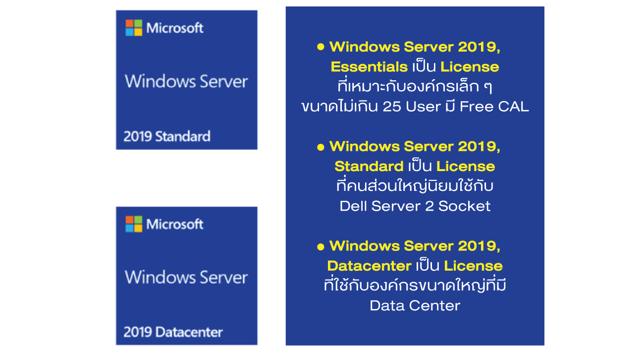The image size is (644, 358).
Task: Click the yellow "Datacenter" word in the text panel
Action: point(369,266)
